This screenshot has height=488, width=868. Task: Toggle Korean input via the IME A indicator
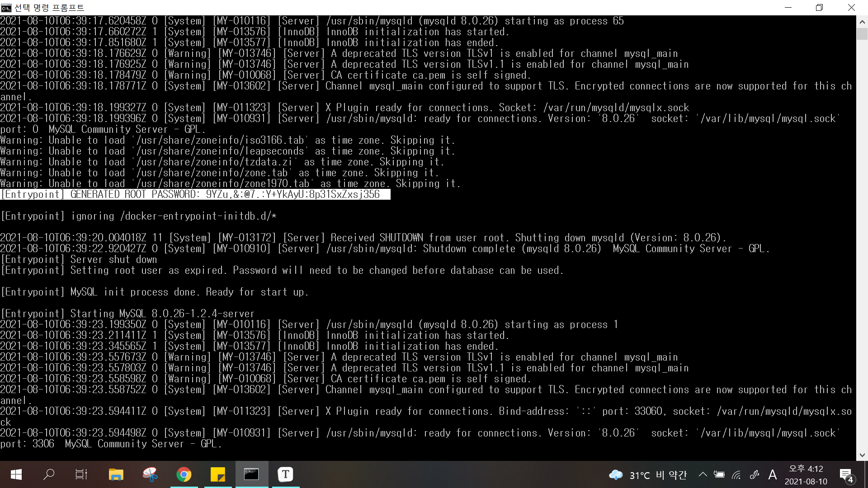pyautogui.click(x=773, y=475)
